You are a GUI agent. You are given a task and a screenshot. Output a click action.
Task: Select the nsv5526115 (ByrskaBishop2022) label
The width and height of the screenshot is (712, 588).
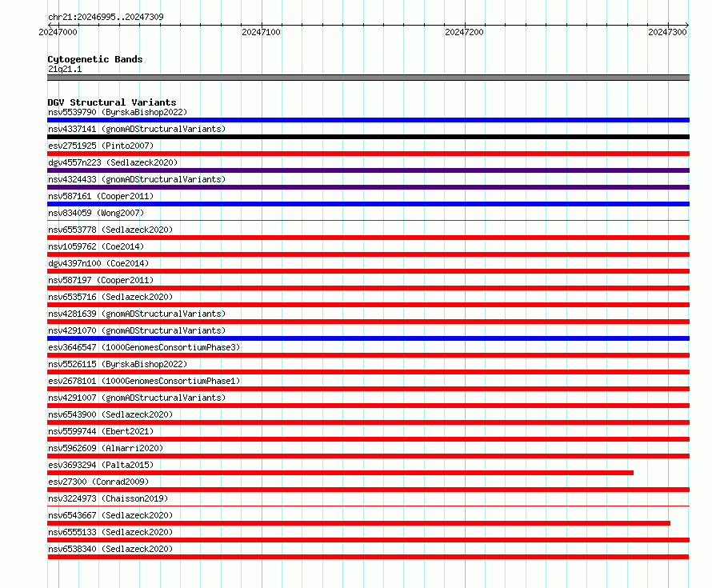pyautogui.click(x=118, y=364)
